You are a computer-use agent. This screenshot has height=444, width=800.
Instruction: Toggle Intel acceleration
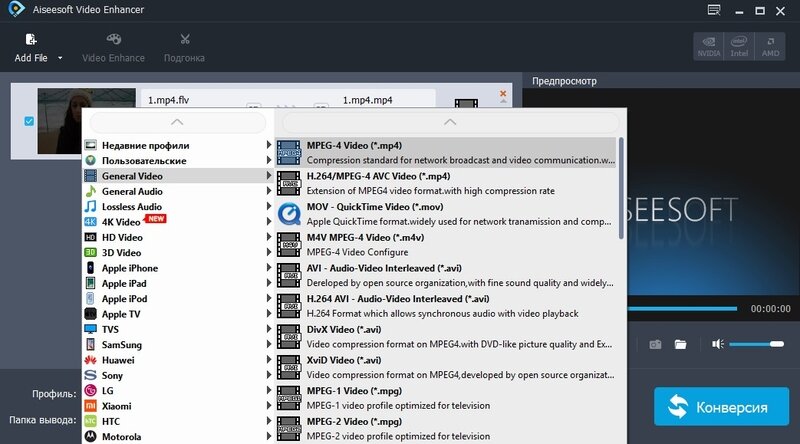[739, 46]
